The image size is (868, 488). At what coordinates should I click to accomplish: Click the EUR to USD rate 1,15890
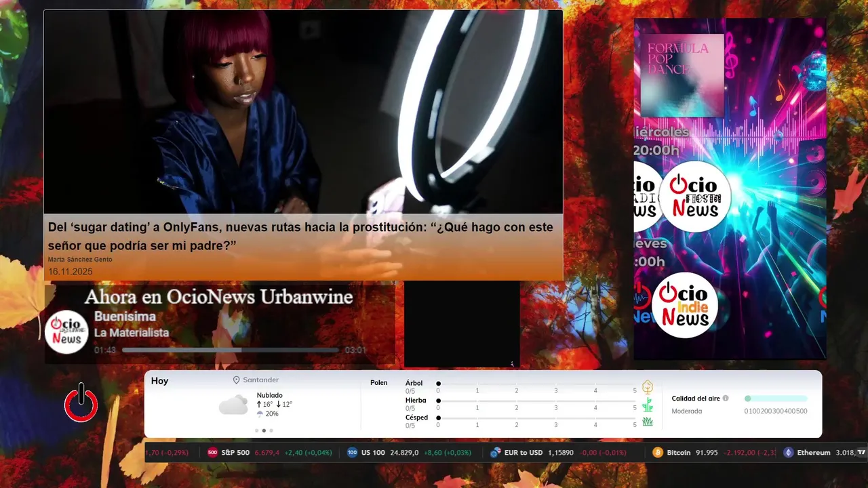click(x=561, y=453)
